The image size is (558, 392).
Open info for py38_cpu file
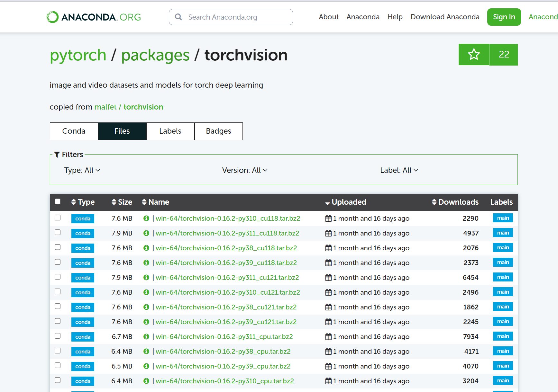[x=146, y=352]
